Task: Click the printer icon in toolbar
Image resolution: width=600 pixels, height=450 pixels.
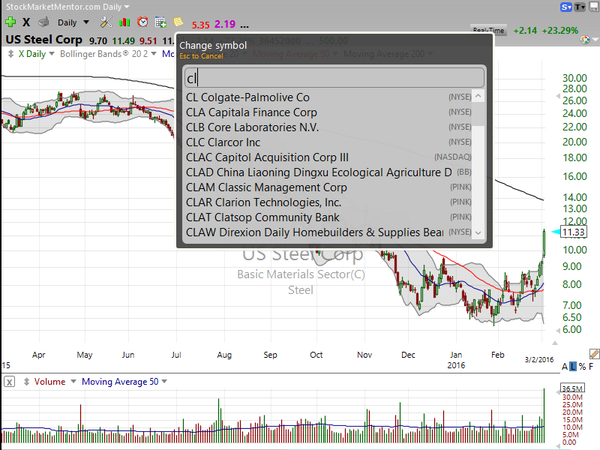Action: click(x=44, y=22)
